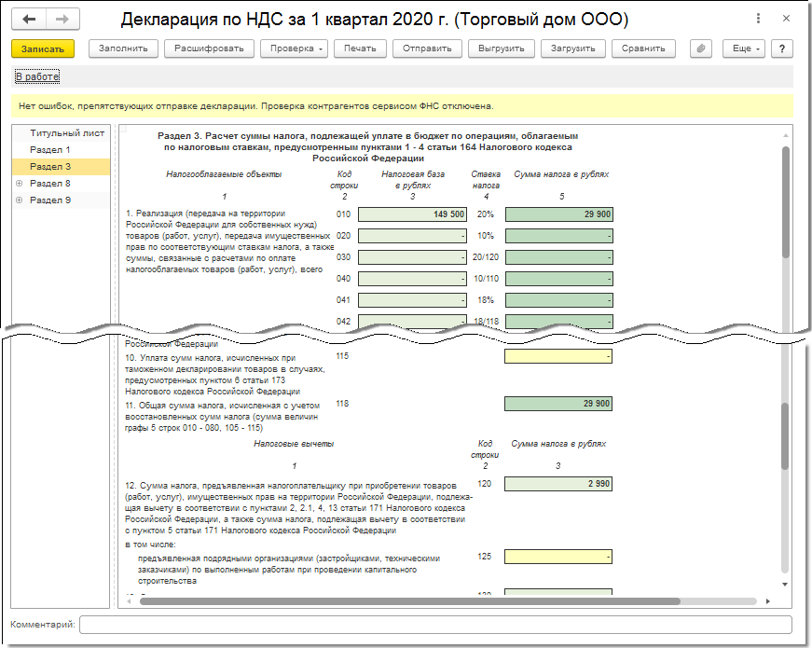This screenshot has width=812, height=648.
Task: Click line 020 tax amount field
Action: pyautogui.click(x=559, y=236)
